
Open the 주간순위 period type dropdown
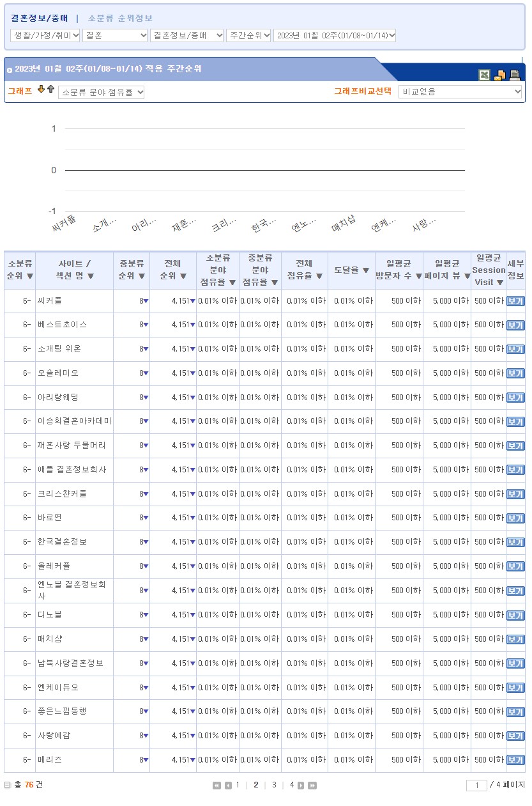coord(248,36)
